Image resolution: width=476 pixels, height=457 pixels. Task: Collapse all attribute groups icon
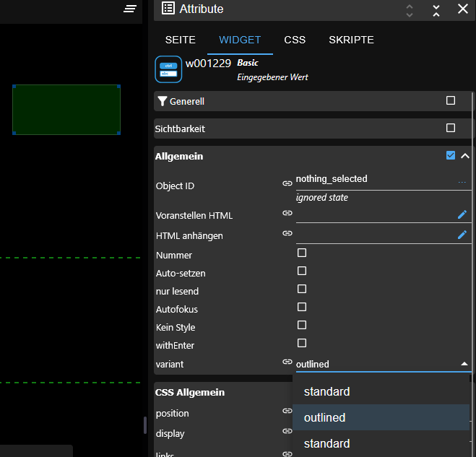click(436, 9)
